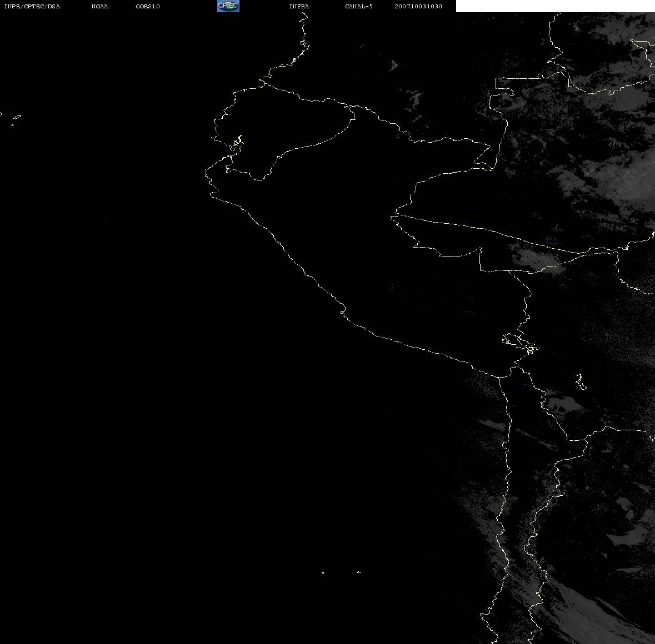Click the CPTEC logo in the header

228,6
